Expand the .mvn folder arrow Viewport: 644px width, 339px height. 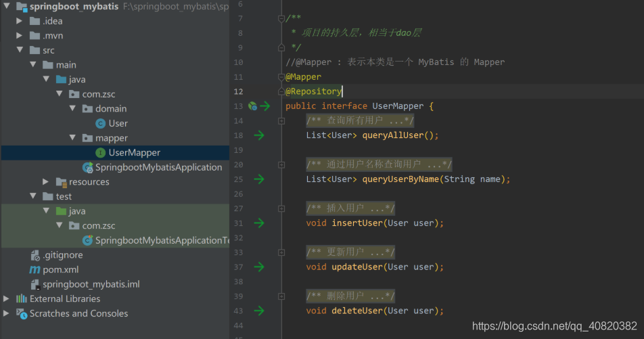(x=19, y=35)
